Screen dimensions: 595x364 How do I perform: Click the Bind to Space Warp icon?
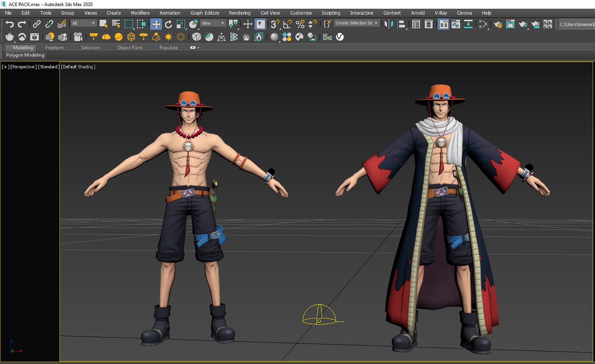pyautogui.click(x=61, y=24)
